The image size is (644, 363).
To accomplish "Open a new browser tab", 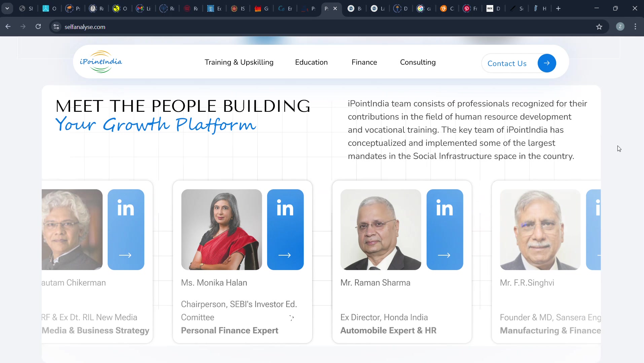I will [559, 8].
